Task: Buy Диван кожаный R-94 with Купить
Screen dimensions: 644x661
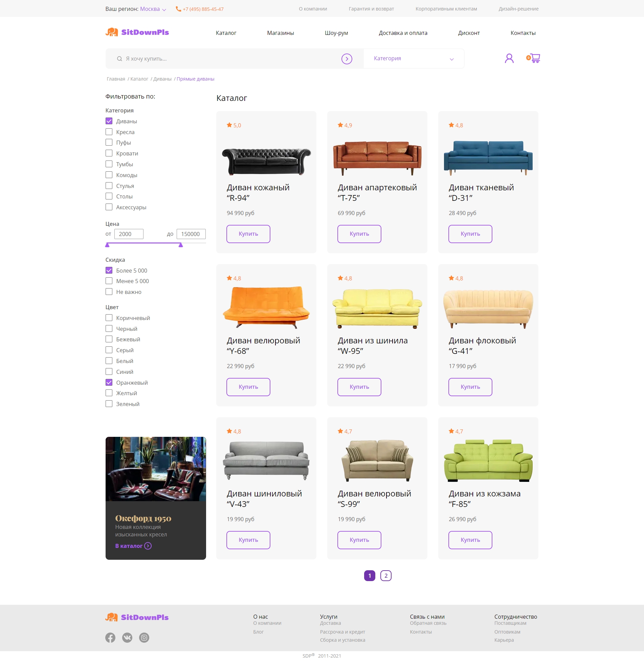Action: 248,234
